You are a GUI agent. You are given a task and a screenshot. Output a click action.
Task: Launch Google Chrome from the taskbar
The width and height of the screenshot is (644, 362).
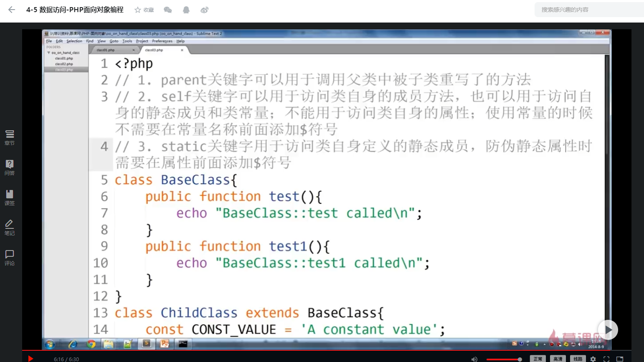[91, 344]
